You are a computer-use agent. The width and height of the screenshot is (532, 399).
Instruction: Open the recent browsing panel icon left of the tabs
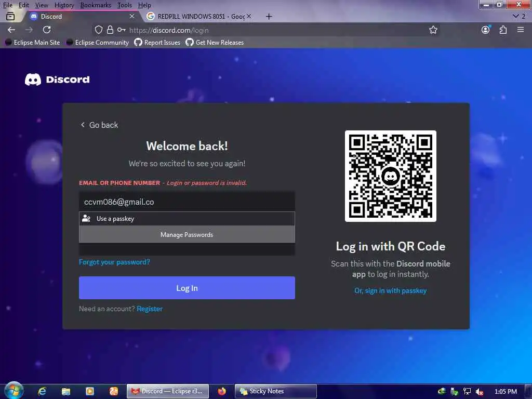(x=10, y=16)
